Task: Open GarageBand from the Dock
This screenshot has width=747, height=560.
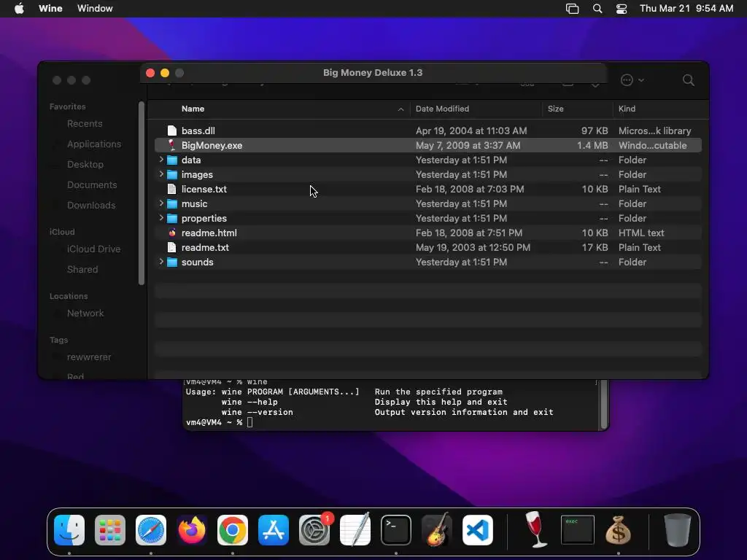Action: pyautogui.click(x=437, y=529)
